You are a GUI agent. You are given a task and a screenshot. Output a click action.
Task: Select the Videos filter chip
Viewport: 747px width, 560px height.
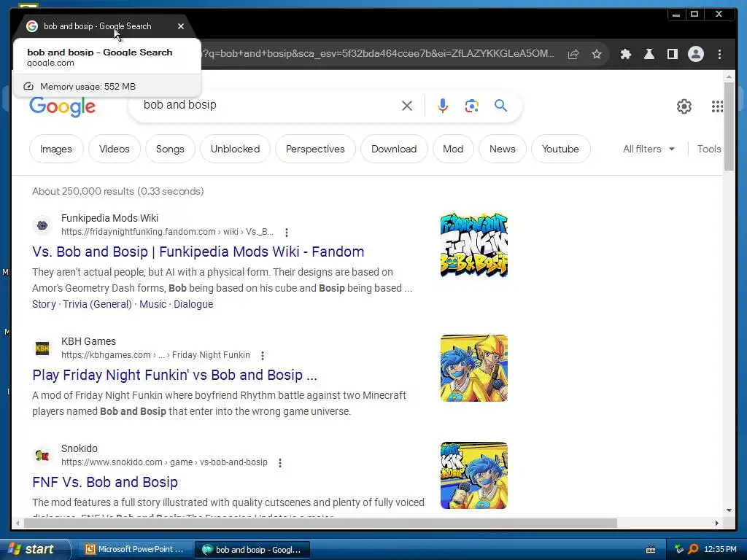coord(115,149)
